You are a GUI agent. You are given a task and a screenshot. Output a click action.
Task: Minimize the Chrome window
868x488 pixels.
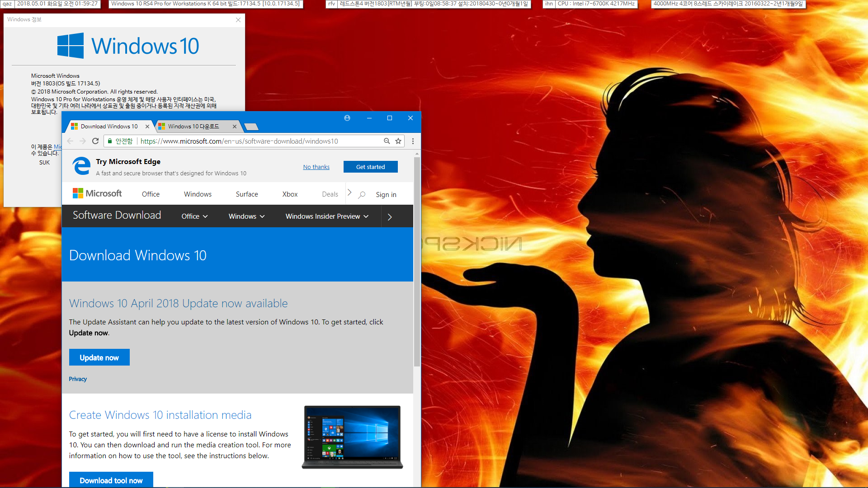pos(369,118)
